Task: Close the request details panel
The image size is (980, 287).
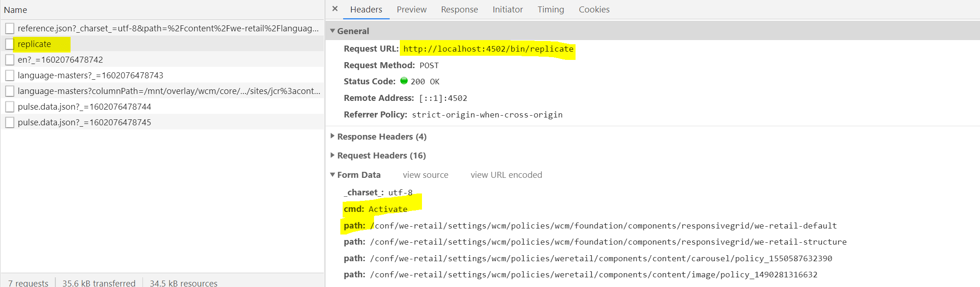Action: (335, 9)
